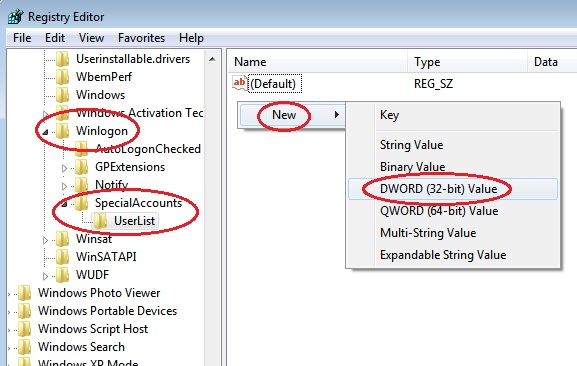Choose Multi-String Value from the submenu
This screenshot has height=366, width=577.
click(x=453, y=233)
